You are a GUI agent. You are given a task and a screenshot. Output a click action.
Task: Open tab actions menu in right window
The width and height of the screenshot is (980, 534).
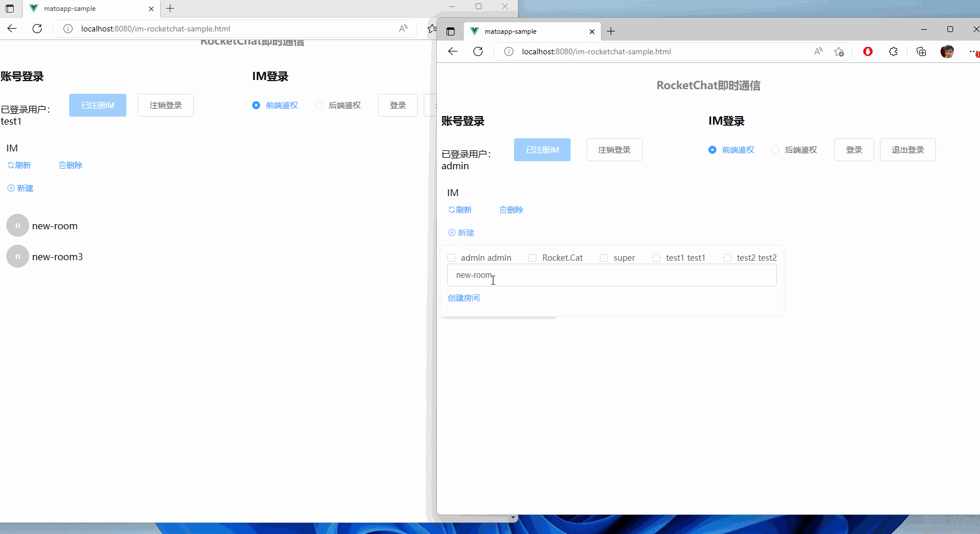pos(451,31)
